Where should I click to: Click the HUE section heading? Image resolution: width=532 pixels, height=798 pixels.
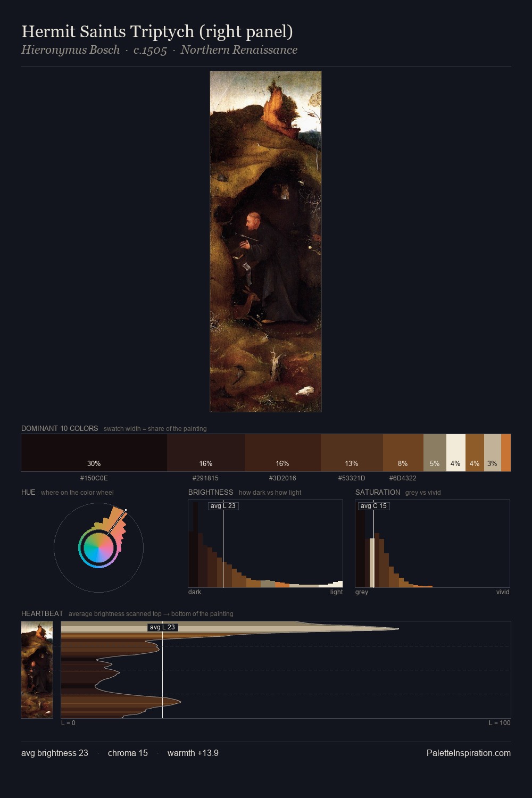point(28,492)
